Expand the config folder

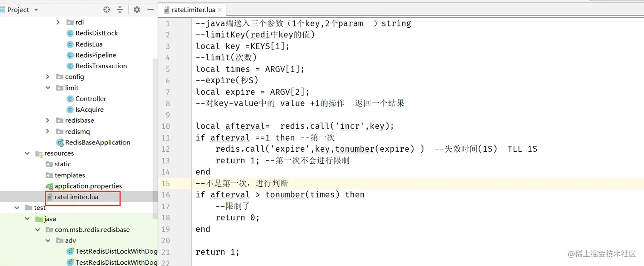click(48, 77)
